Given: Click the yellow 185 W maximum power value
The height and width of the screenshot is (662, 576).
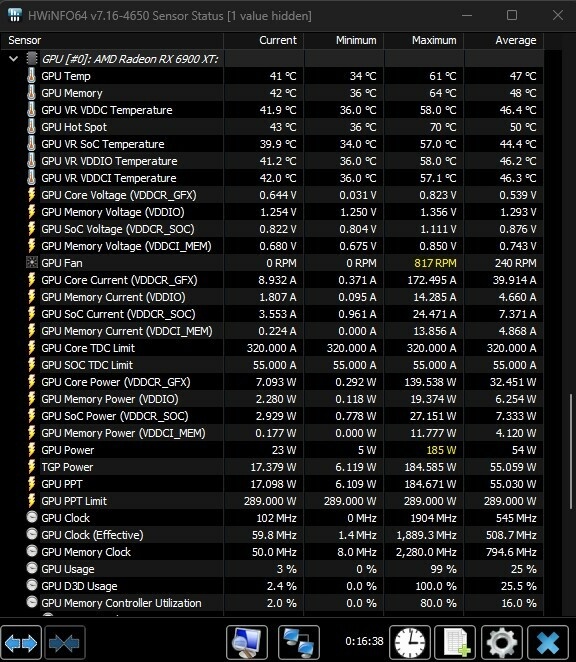Looking at the screenshot, I should (x=441, y=450).
